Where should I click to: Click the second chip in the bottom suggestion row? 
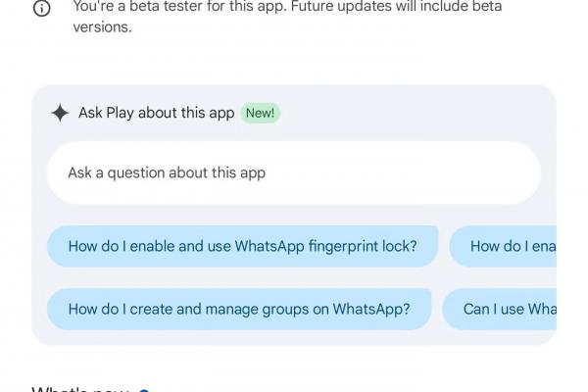pyautogui.click(x=500, y=309)
